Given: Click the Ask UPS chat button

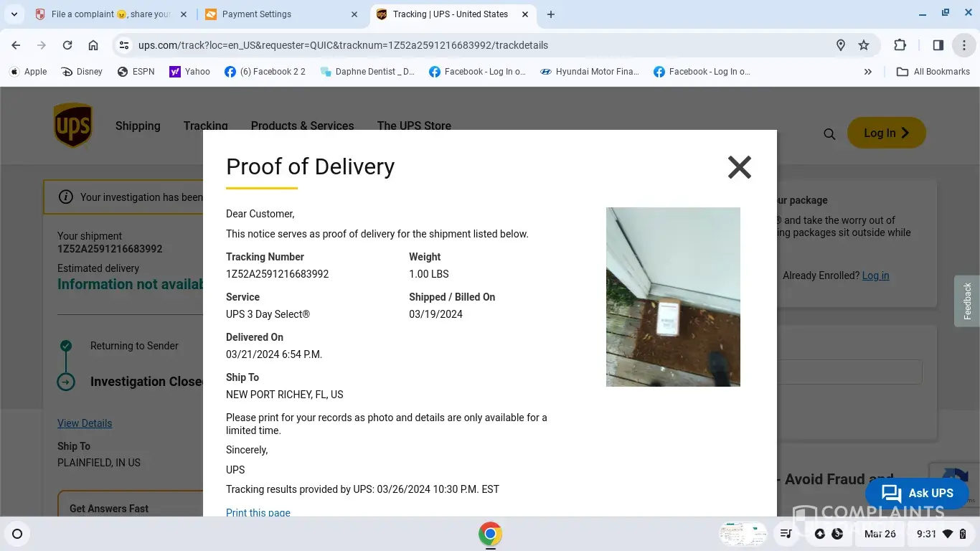Looking at the screenshot, I should pyautogui.click(x=917, y=493).
